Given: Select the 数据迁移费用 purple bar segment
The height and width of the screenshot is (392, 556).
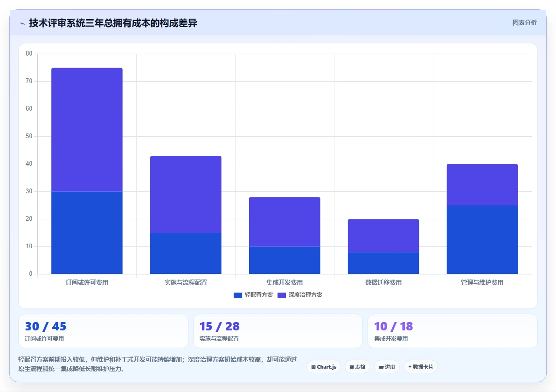Looking at the screenshot, I should click(x=383, y=236).
